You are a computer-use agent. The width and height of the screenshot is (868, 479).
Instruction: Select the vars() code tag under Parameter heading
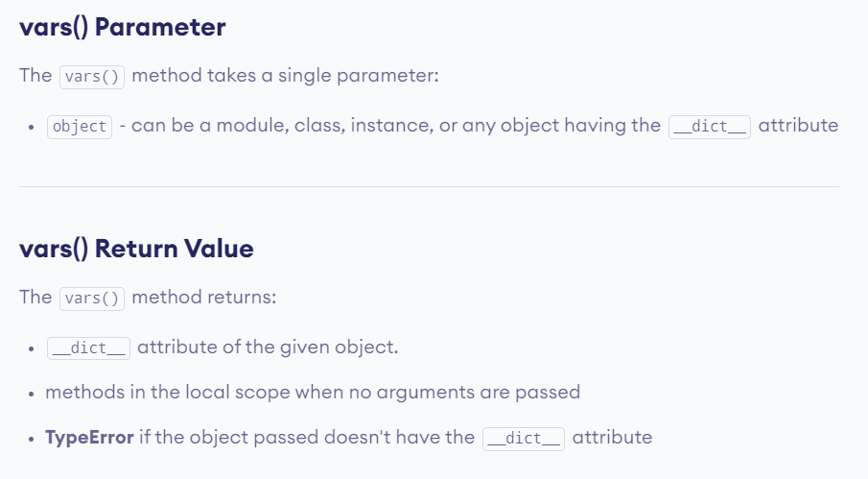(92, 77)
